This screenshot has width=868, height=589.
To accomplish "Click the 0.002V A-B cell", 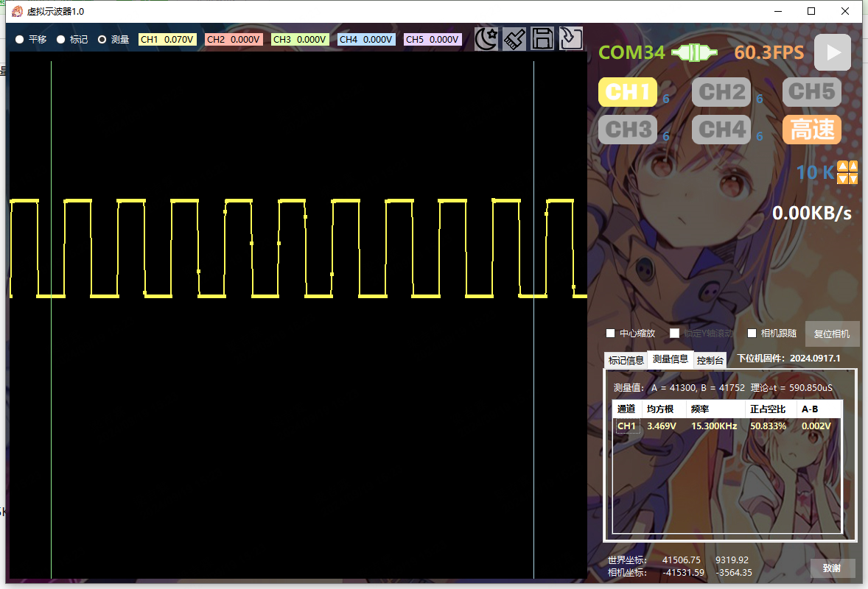I will pos(816,426).
